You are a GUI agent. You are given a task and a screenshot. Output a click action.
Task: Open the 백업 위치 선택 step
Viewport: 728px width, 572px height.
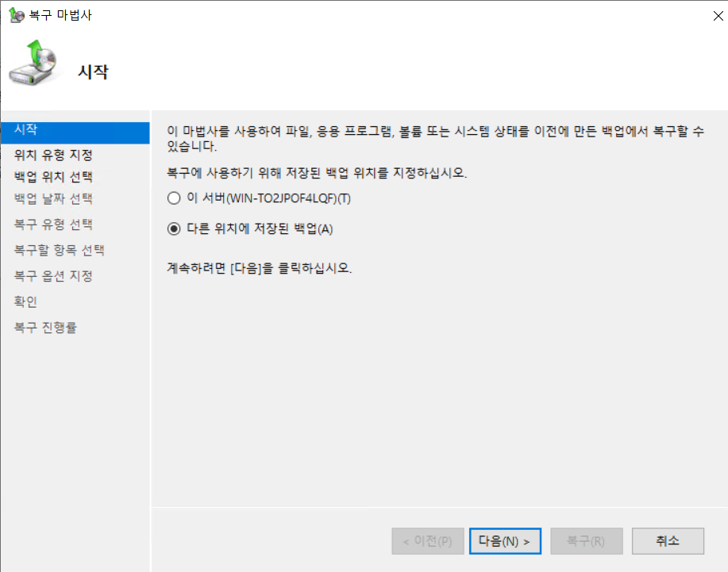click(x=53, y=176)
